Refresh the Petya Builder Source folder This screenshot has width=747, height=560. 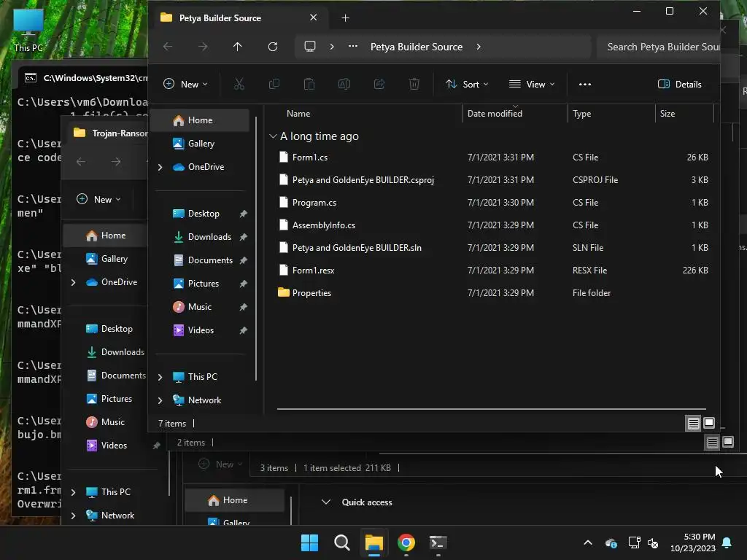tap(273, 47)
